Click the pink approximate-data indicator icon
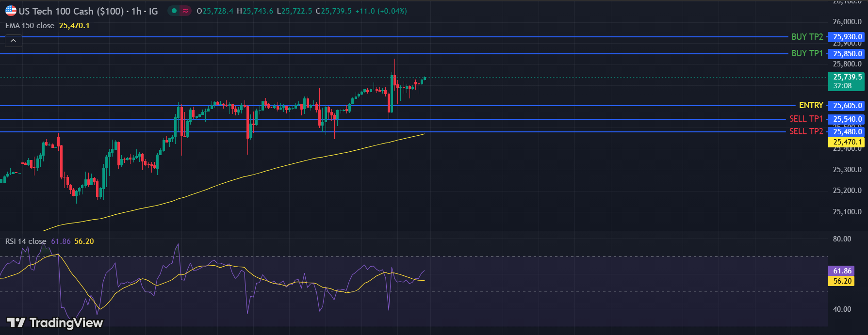This screenshot has width=868, height=335. [x=185, y=11]
